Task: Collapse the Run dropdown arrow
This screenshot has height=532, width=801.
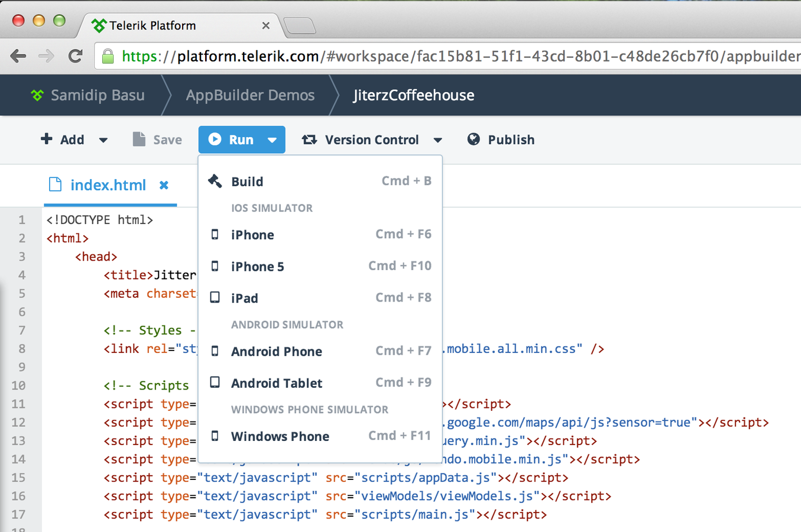Action: (272, 140)
